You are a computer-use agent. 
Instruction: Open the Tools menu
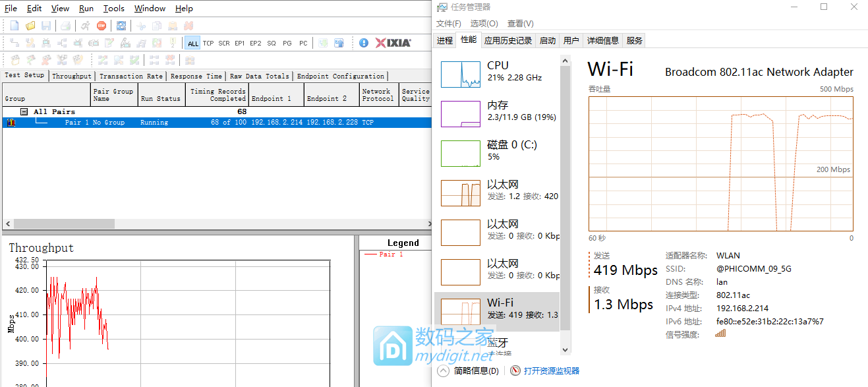click(x=114, y=9)
